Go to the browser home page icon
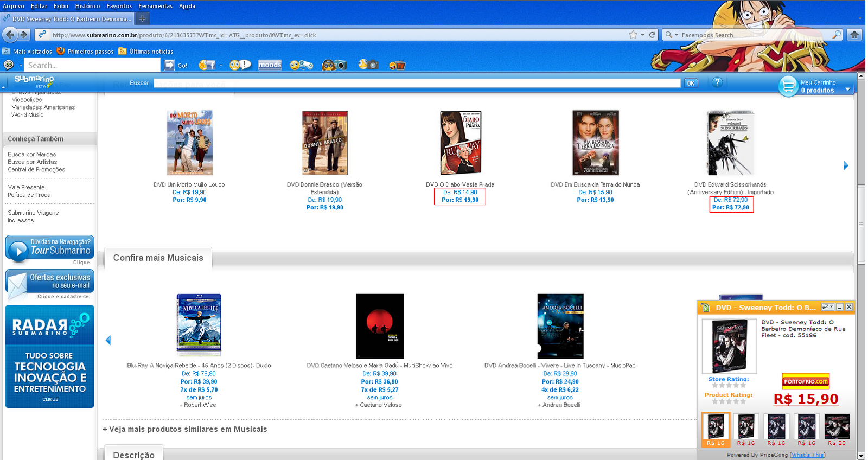 point(854,35)
